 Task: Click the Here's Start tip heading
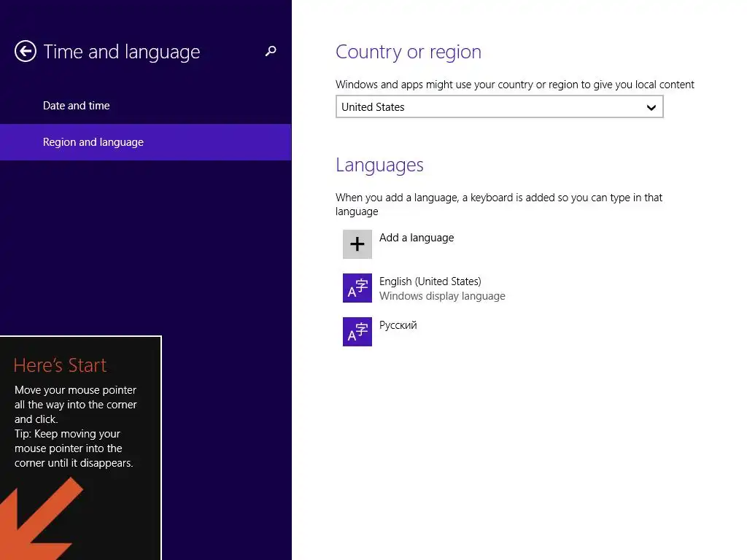coord(60,365)
